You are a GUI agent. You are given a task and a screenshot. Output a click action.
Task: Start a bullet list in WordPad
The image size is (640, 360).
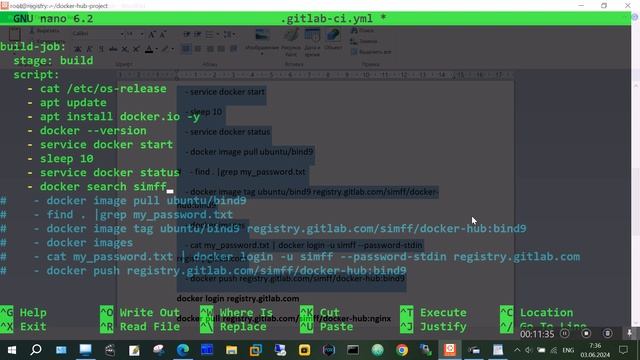pos(209,34)
